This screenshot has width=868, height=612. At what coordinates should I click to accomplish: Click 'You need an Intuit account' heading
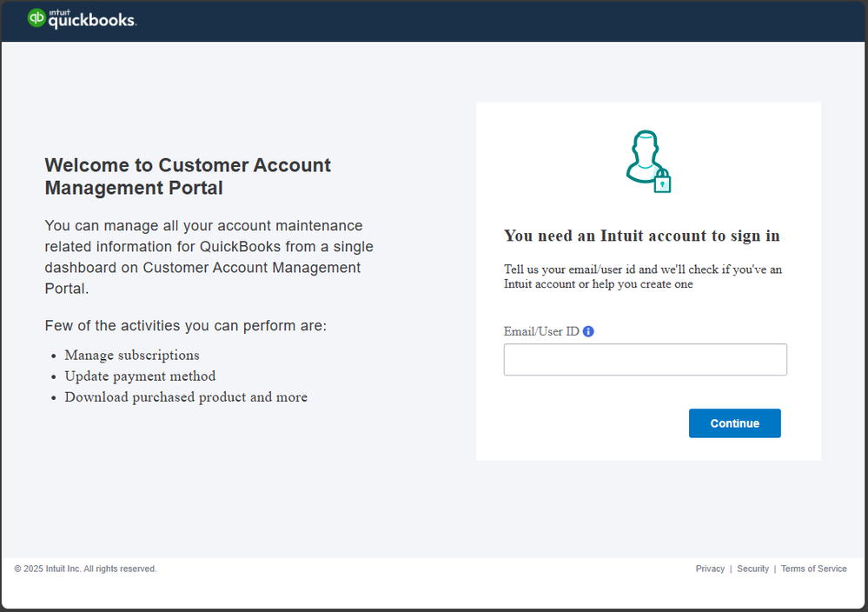pyautogui.click(x=642, y=236)
